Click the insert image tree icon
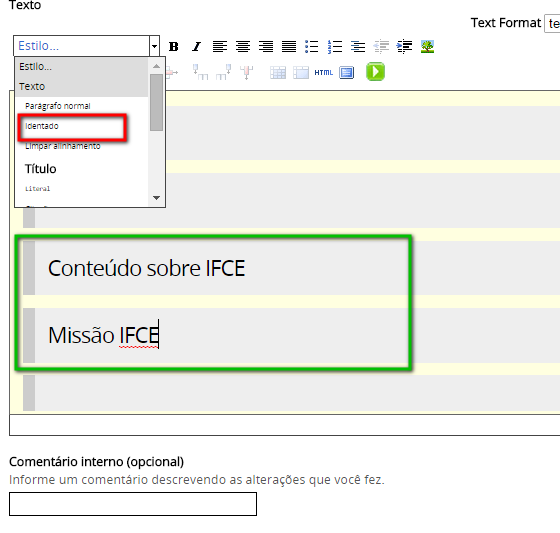The height and width of the screenshot is (533, 560). click(427, 46)
